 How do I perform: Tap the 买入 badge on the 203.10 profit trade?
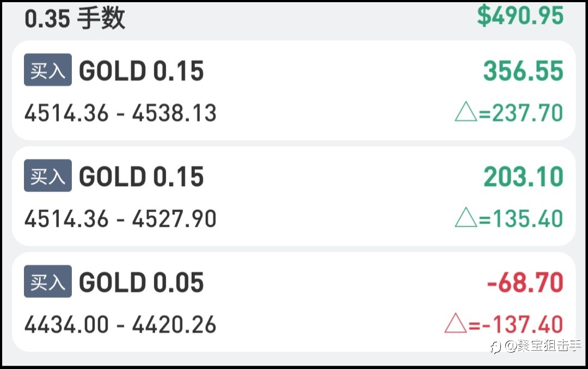point(48,176)
